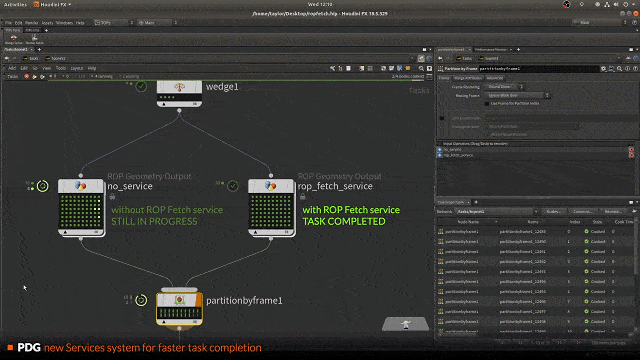Open the network editor Layout menu
The width and height of the screenshot is (640, 360).
pyautogui.click(x=77, y=68)
